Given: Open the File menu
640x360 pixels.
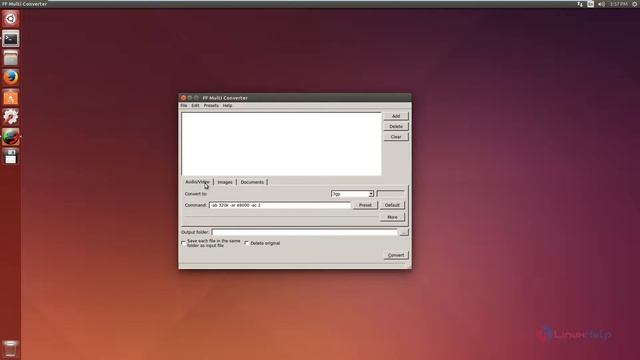Looking at the screenshot, I should pyautogui.click(x=184, y=105).
